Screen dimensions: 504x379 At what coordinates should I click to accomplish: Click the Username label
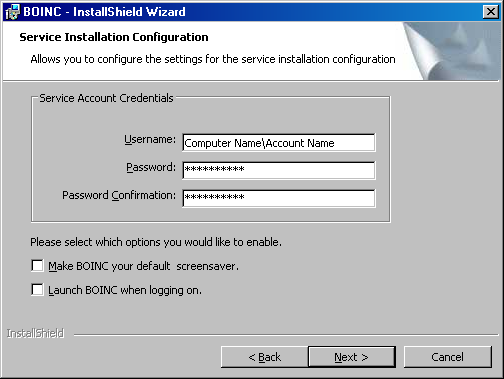point(150,139)
